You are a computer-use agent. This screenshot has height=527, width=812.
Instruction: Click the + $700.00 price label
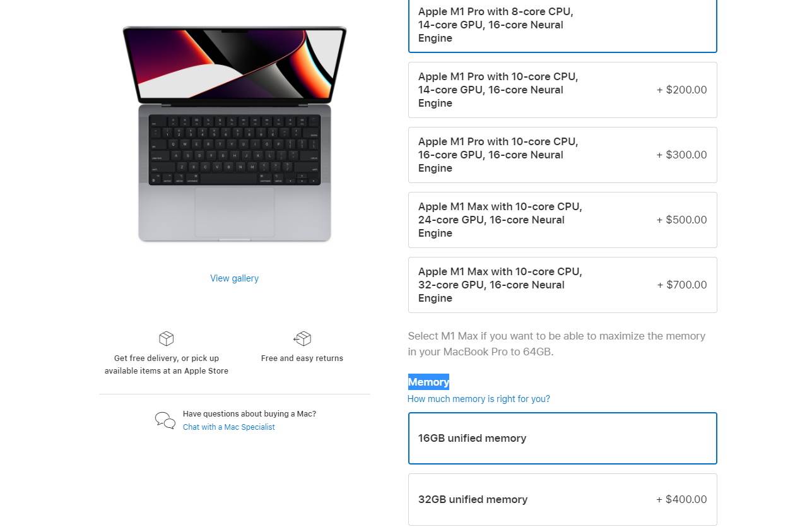(682, 285)
